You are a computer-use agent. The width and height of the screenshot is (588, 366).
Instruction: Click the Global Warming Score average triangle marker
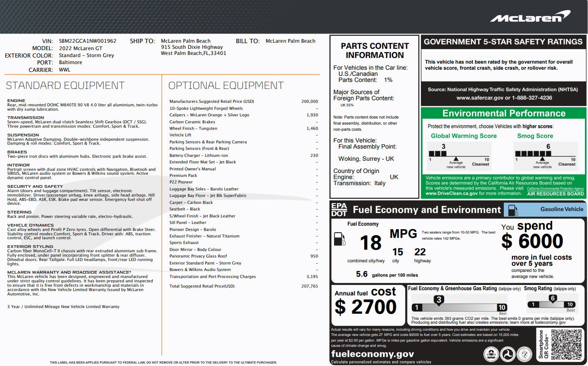click(456, 159)
